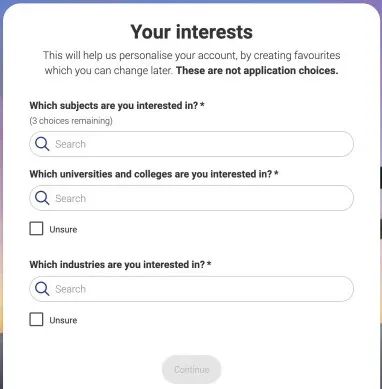
Task: Click the required asterisk after industries question
Action: (x=209, y=264)
